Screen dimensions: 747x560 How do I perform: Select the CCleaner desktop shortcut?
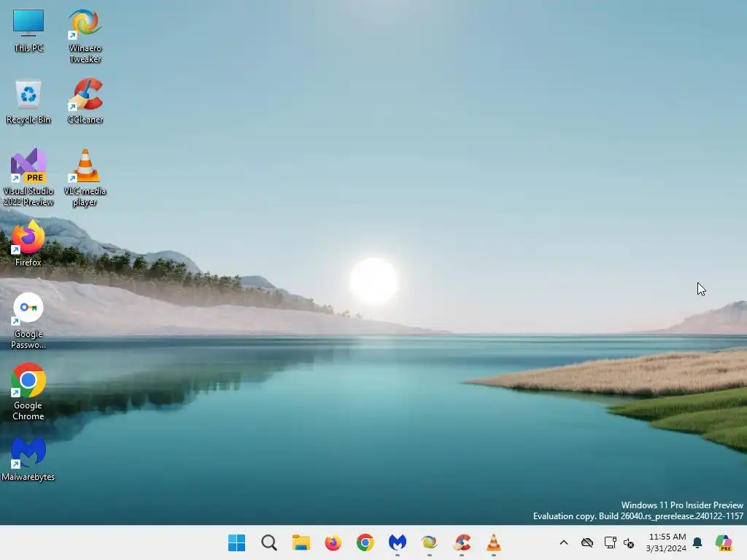85,102
